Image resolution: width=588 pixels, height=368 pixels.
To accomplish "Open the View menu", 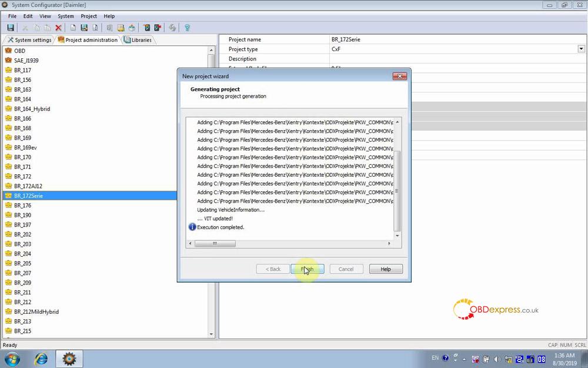I will coord(45,16).
